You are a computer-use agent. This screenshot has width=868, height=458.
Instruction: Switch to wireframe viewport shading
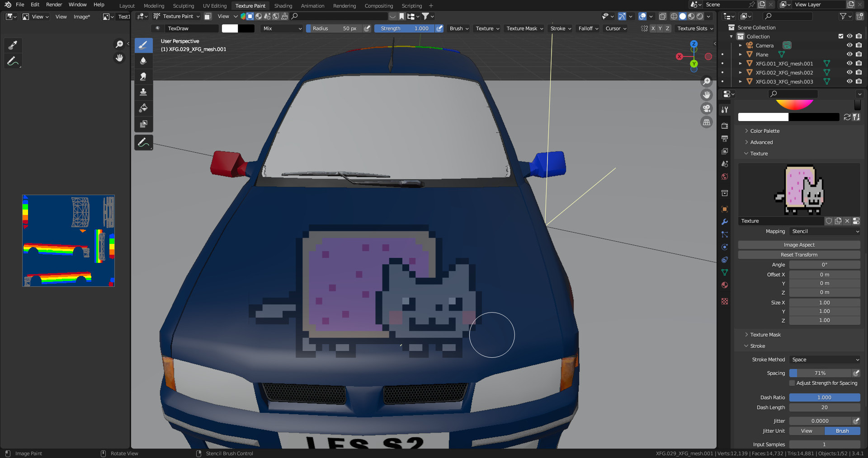point(674,16)
